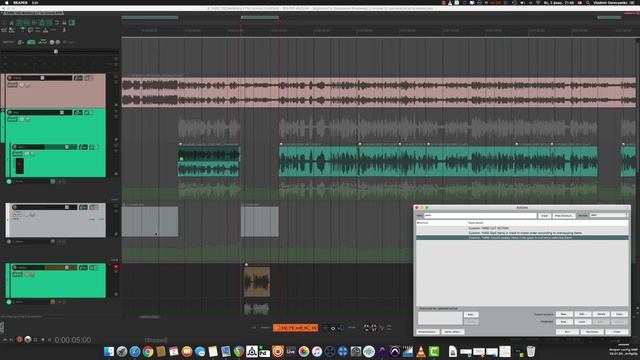Open the FX button on the gray track

(x=83, y=207)
